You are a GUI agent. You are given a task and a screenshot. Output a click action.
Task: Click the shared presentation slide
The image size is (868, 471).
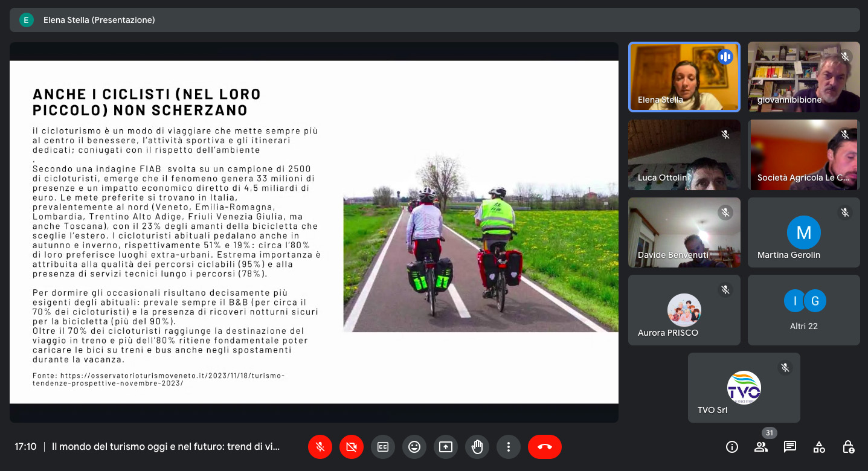tap(314, 232)
